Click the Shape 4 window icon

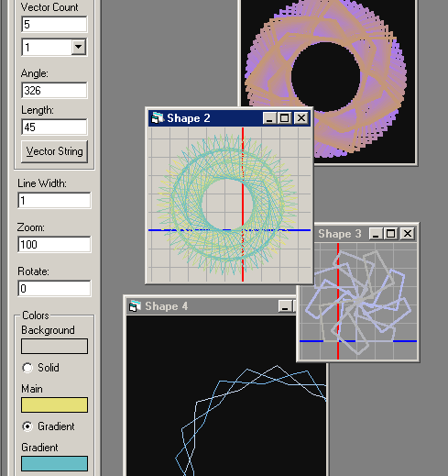pyautogui.click(x=136, y=306)
